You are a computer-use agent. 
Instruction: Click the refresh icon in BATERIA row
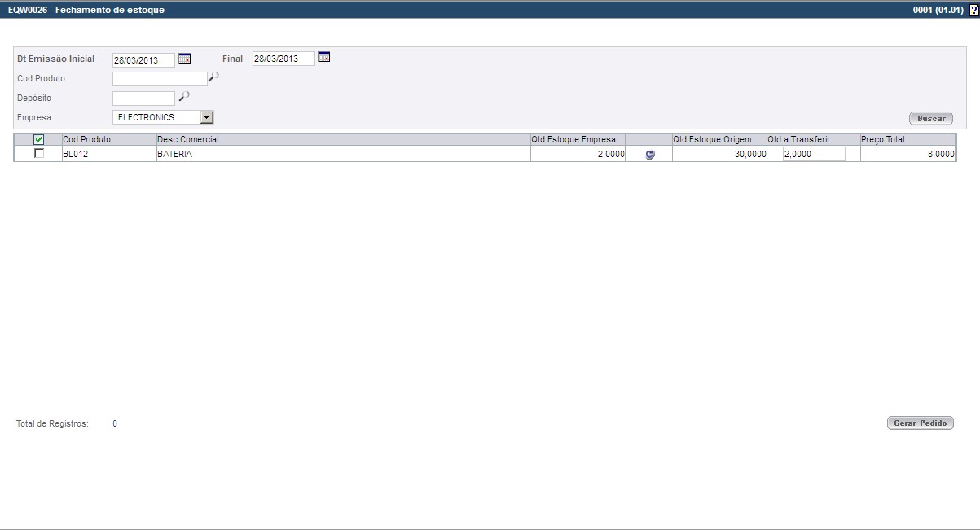(649, 155)
